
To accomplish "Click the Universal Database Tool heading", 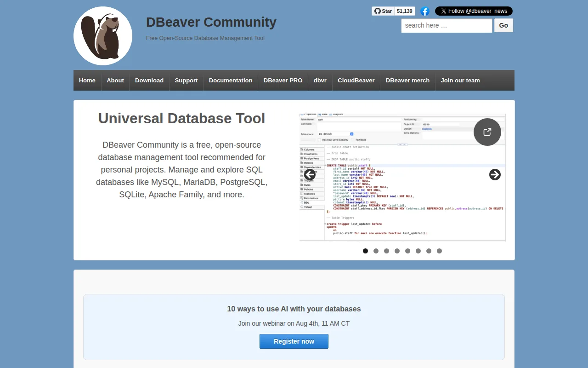I will tap(181, 118).
